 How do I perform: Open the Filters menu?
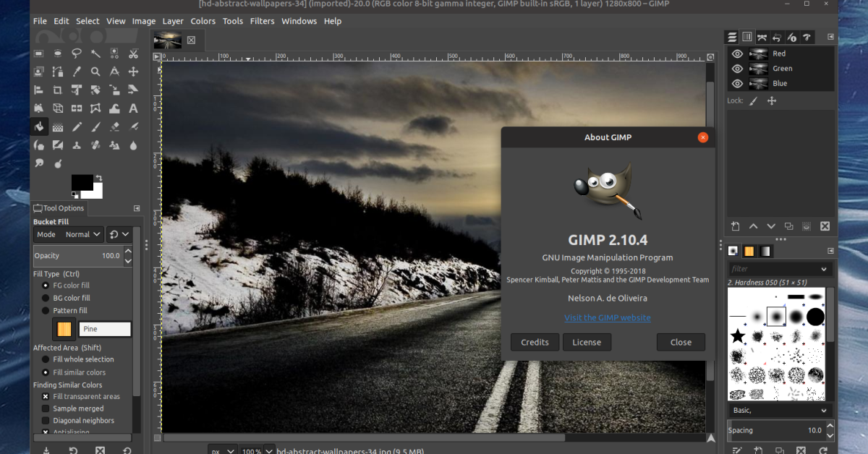click(x=262, y=21)
